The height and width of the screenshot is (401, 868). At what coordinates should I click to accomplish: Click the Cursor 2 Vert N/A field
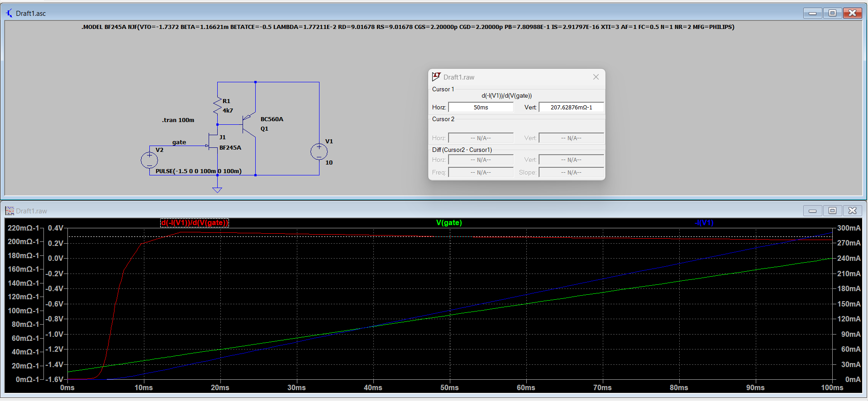pyautogui.click(x=571, y=138)
